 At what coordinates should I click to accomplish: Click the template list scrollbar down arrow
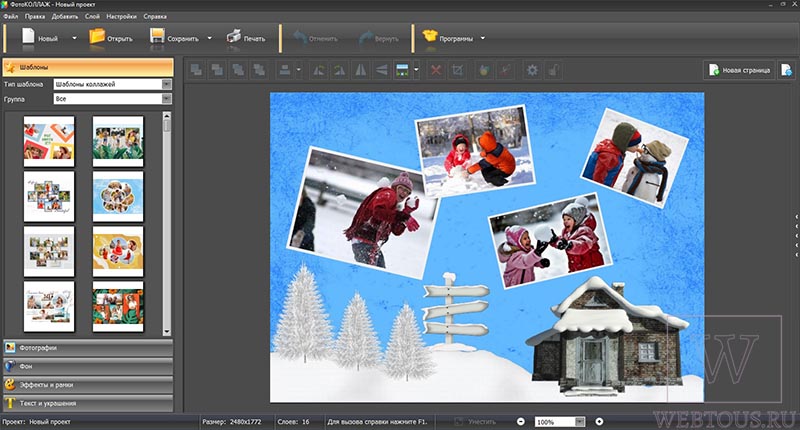point(167,332)
